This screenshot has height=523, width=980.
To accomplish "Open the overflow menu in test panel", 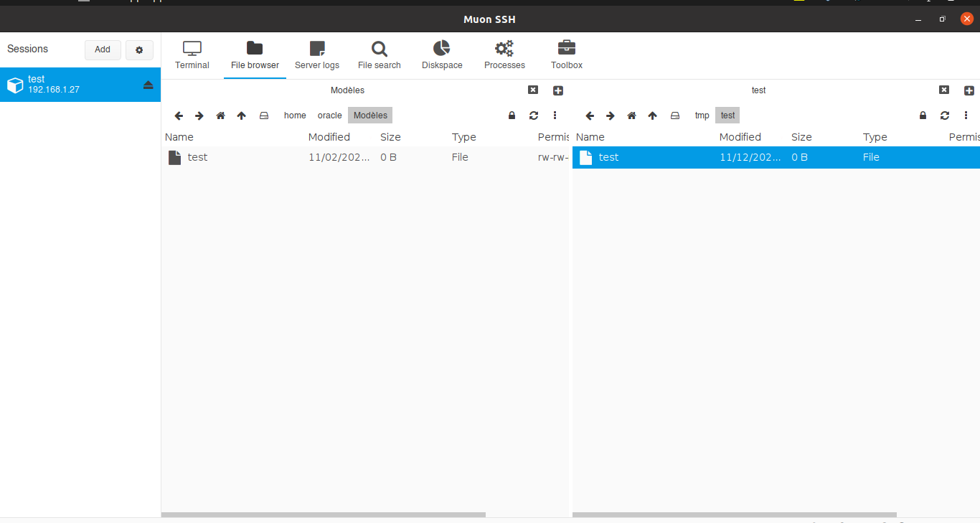I will (966, 115).
